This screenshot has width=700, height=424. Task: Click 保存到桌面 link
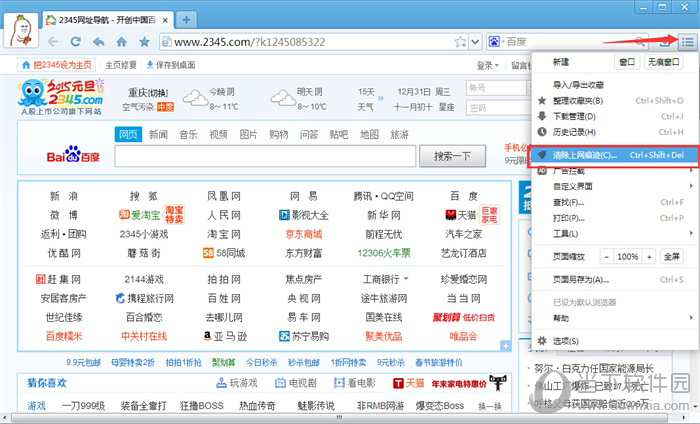click(171, 65)
